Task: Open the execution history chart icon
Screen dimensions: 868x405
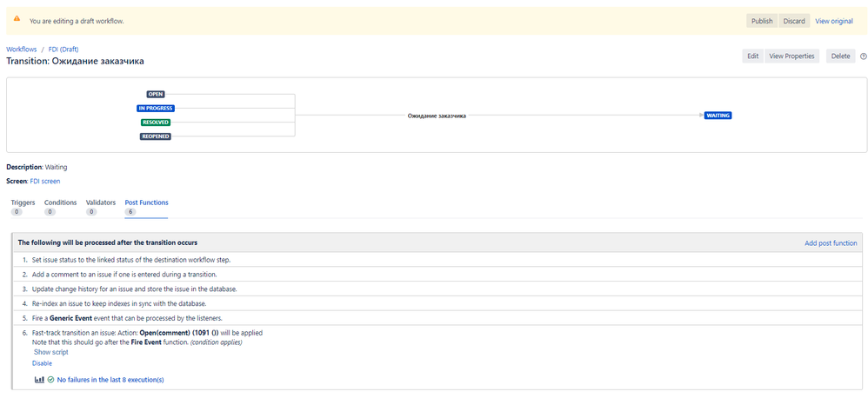Action: coord(39,380)
